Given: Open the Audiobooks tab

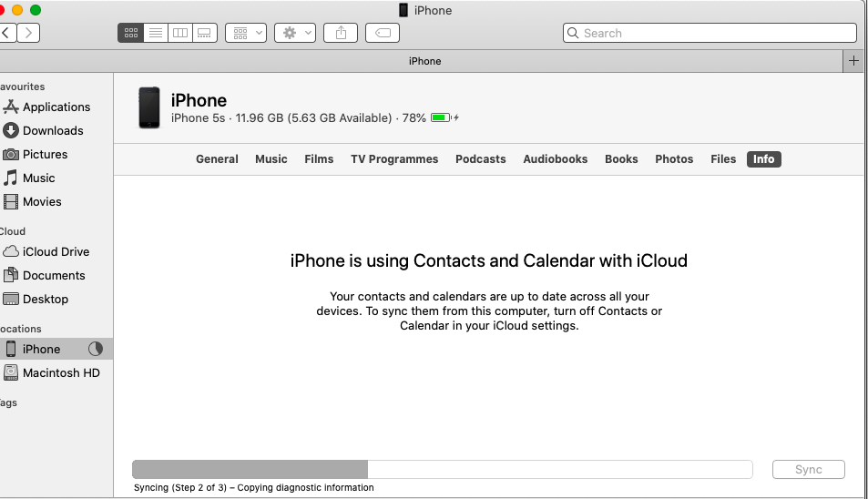Looking at the screenshot, I should (556, 159).
